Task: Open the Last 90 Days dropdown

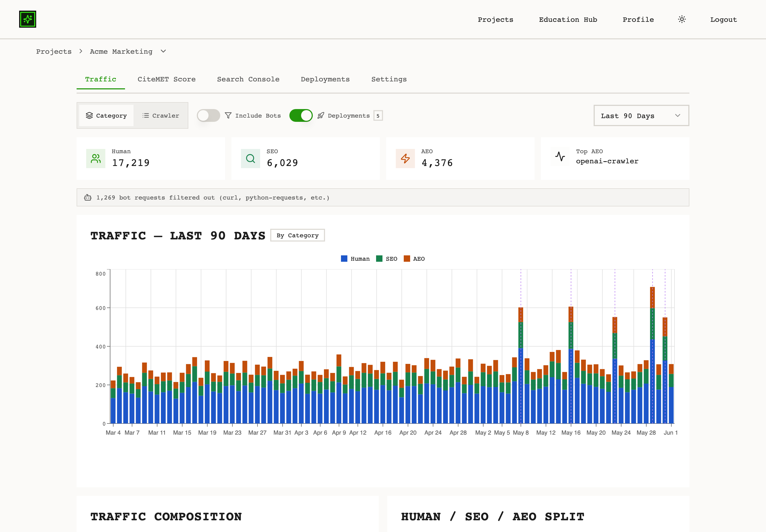Action: (x=641, y=115)
